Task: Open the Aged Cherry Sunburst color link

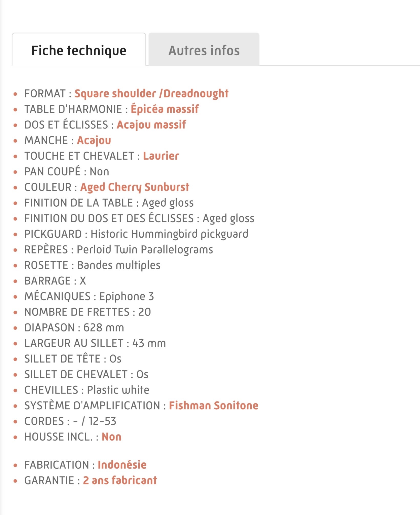Action: pos(135,187)
